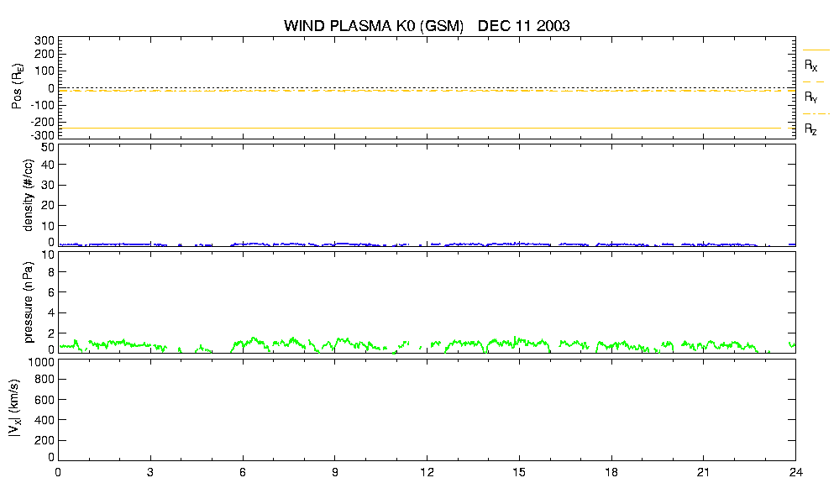Select the Rz legend label
The height and width of the screenshot is (504, 834).
(810, 129)
